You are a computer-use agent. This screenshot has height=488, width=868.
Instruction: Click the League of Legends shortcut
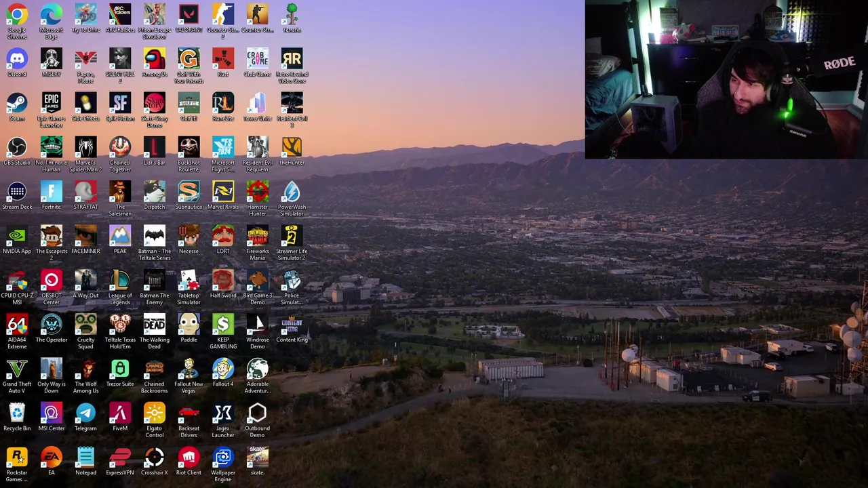[x=120, y=280]
